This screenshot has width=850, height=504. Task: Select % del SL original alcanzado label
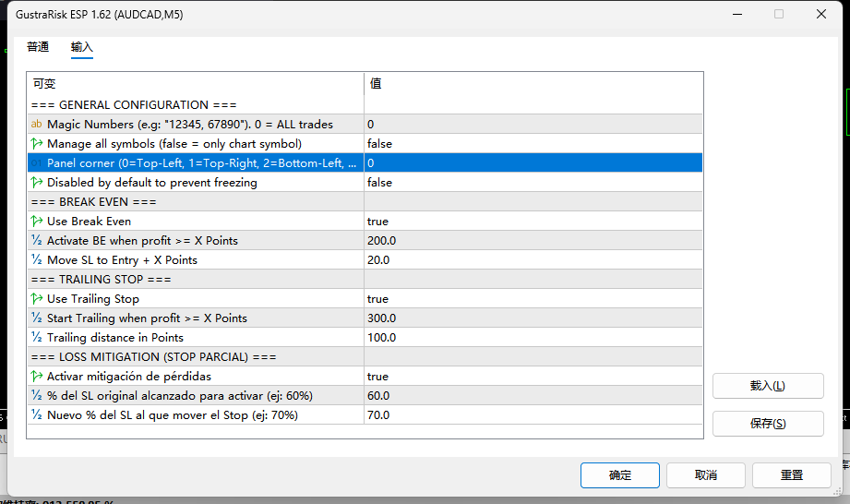[179, 396]
